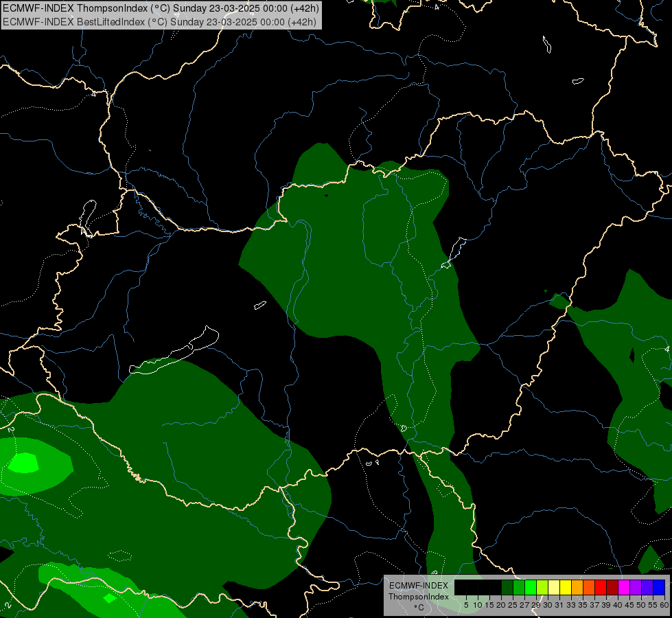The width and height of the screenshot is (672, 618).
Task: Select the dark red 39-40 legend swatch
Action: (612, 587)
